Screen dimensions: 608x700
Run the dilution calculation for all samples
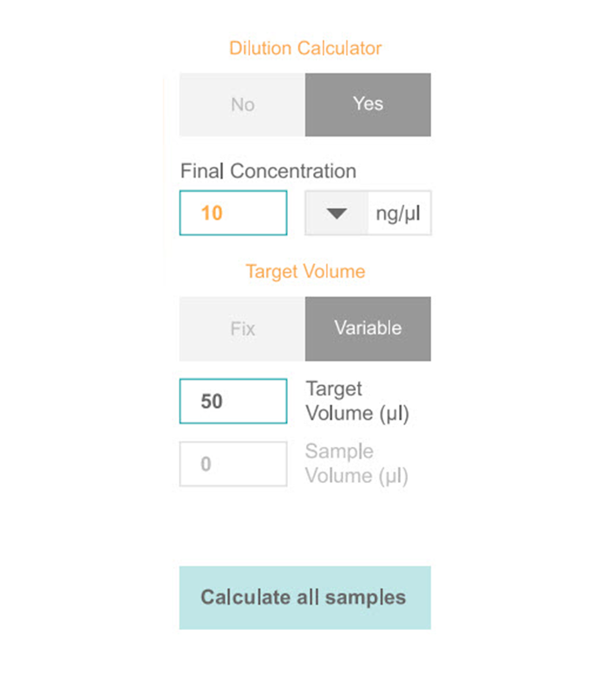tap(305, 598)
